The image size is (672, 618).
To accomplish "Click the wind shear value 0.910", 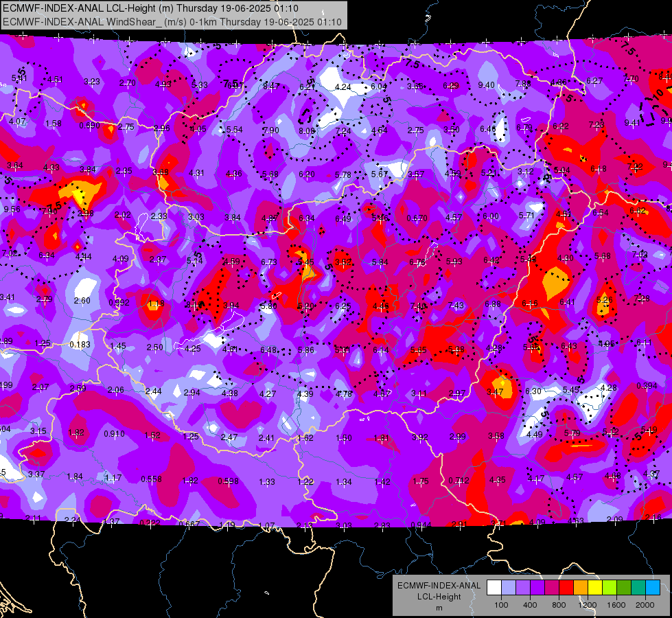I will tap(115, 433).
